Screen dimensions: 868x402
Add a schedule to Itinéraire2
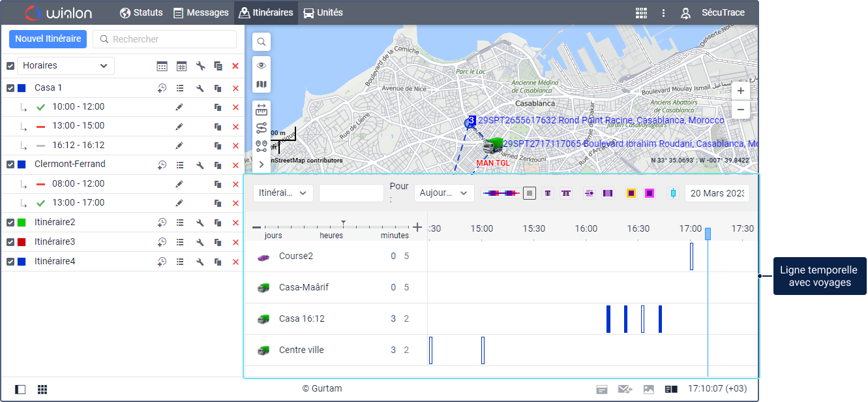click(162, 223)
